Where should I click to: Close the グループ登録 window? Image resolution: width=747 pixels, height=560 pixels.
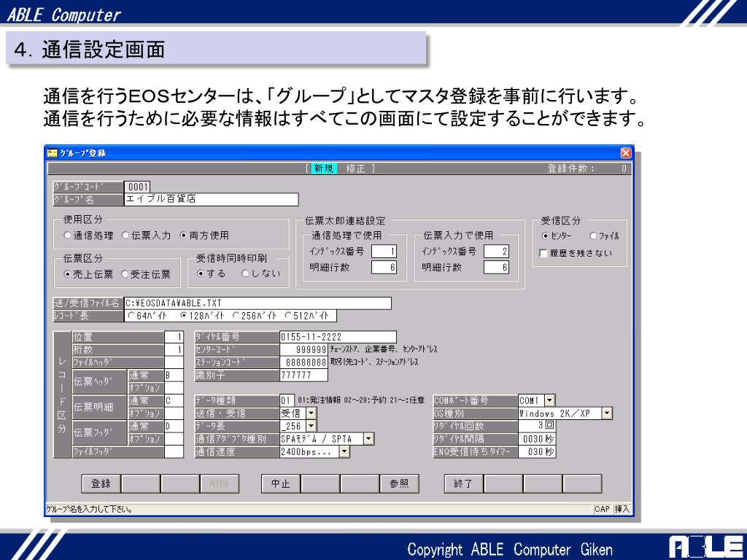click(x=625, y=153)
